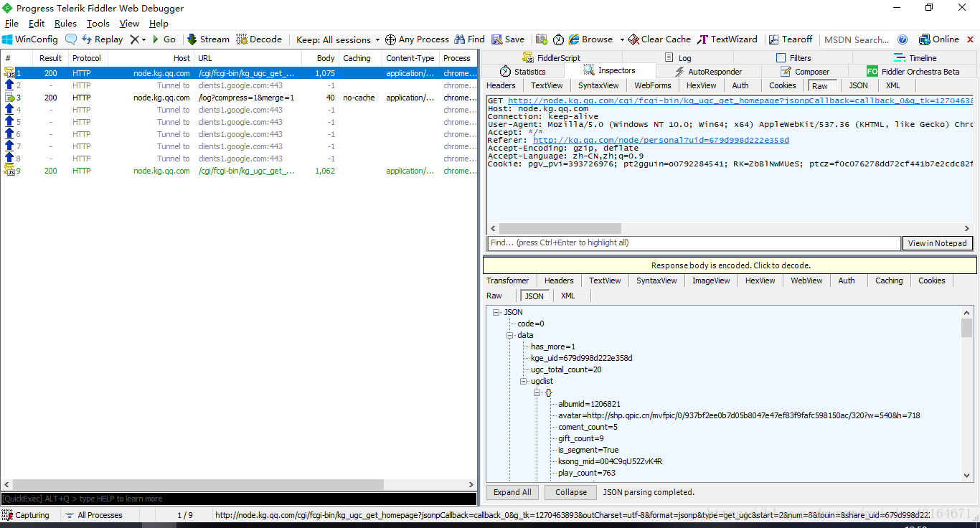
Task: Click the Referer kg.qq.com link
Action: point(661,141)
